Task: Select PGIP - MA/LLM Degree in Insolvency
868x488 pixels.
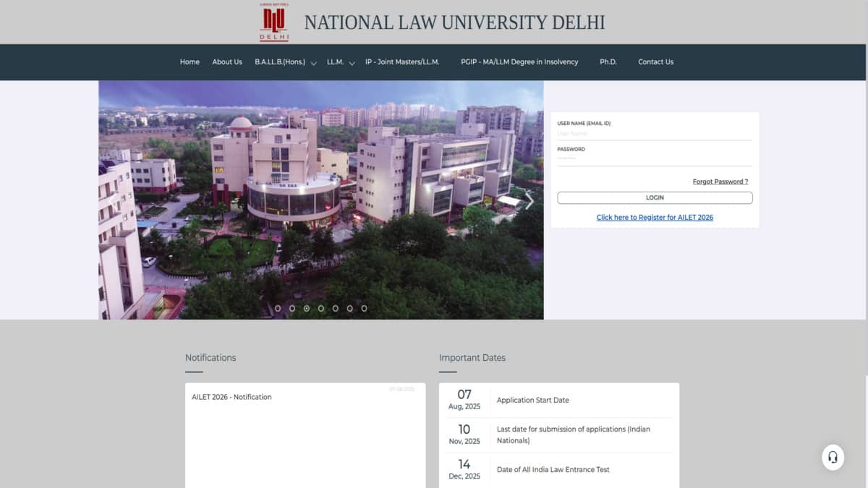Action: [x=519, y=62]
